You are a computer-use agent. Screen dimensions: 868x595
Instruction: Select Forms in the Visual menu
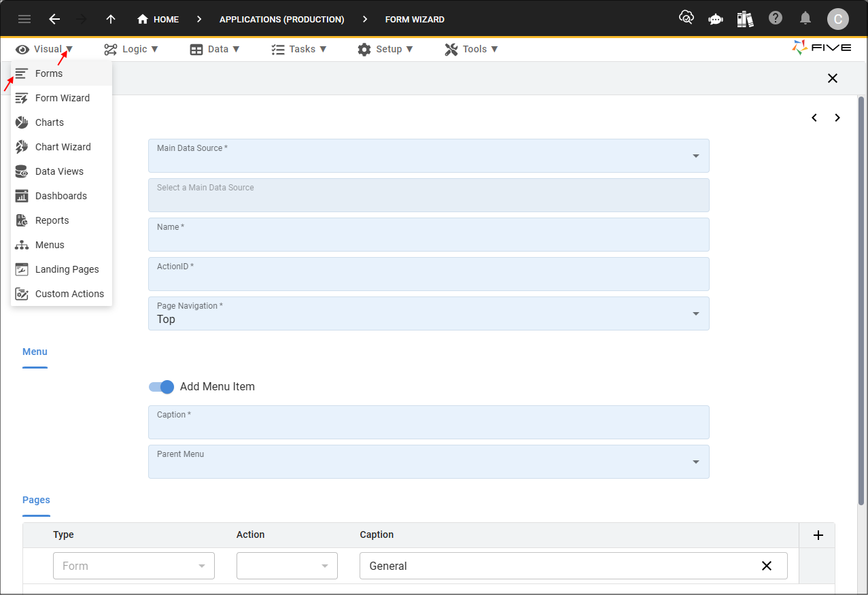point(61,73)
